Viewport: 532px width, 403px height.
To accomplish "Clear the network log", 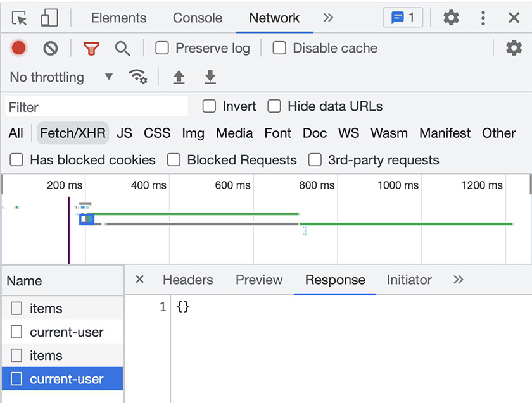I will (x=51, y=48).
